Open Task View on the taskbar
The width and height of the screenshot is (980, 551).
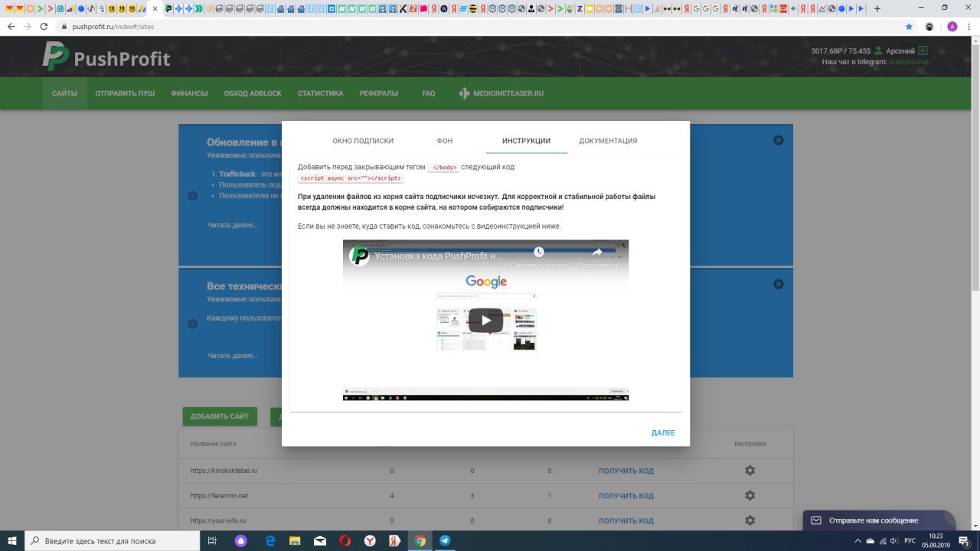(x=213, y=540)
